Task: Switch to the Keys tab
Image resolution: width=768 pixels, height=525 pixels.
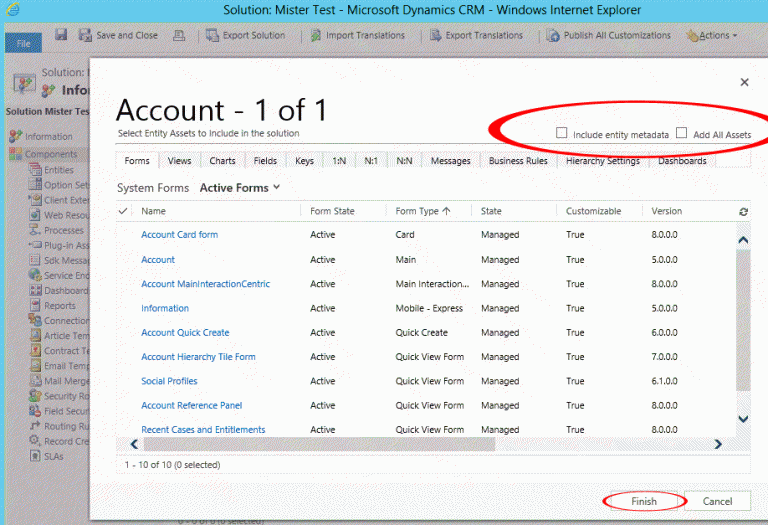Action: tap(305, 161)
